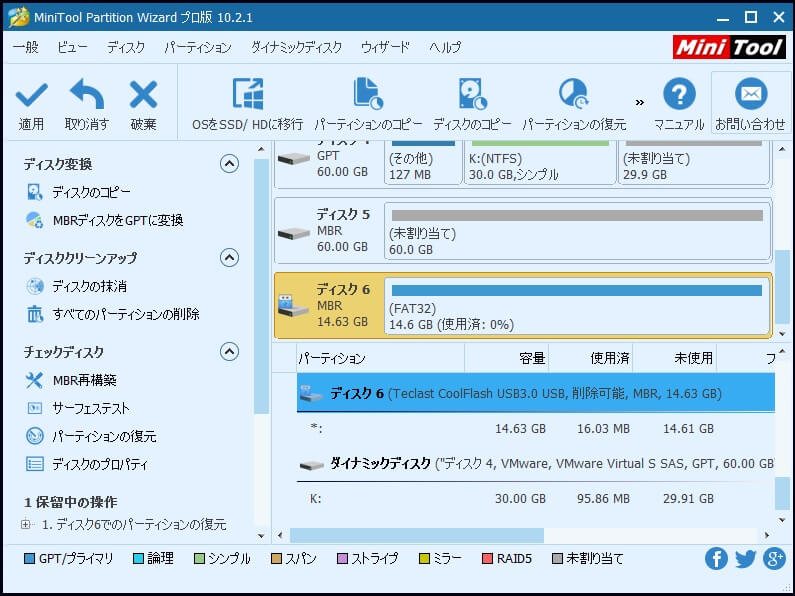Collapse the ディスク変換 section
The width and height of the screenshot is (795, 596).
229,164
